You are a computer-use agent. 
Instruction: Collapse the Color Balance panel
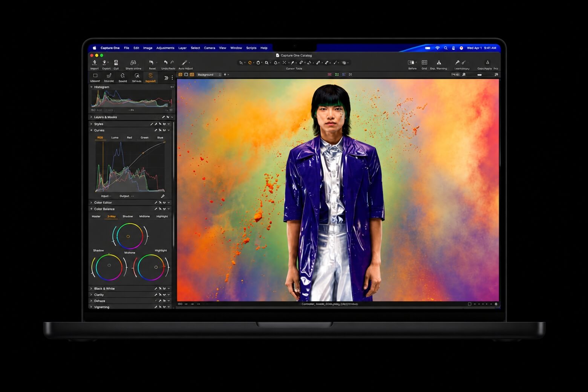coord(91,209)
